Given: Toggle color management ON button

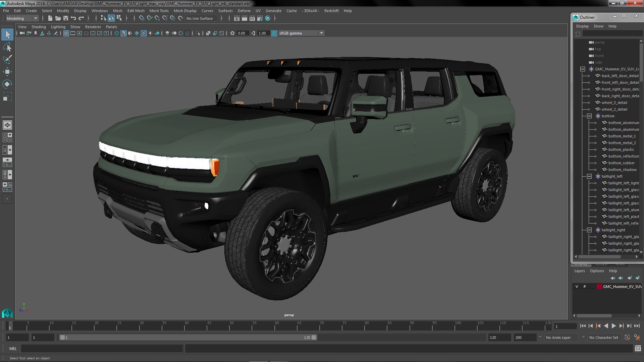Looking at the screenshot, I should 274,33.
